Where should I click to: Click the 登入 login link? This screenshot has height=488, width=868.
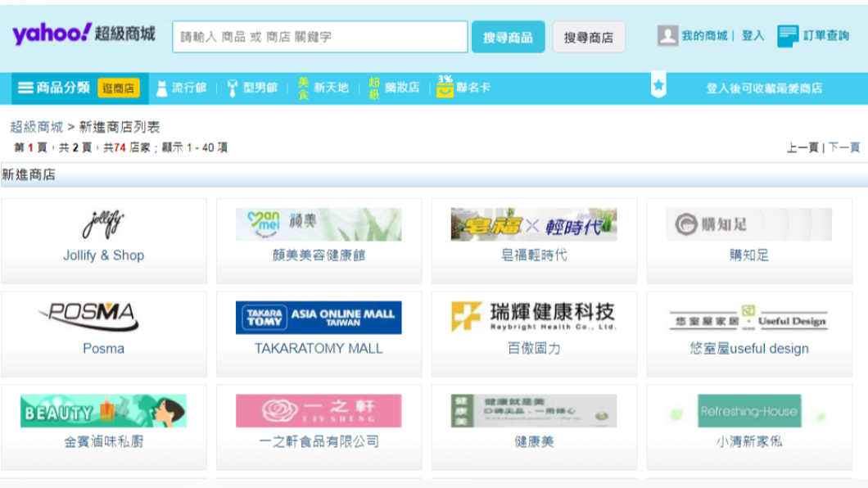point(753,36)
